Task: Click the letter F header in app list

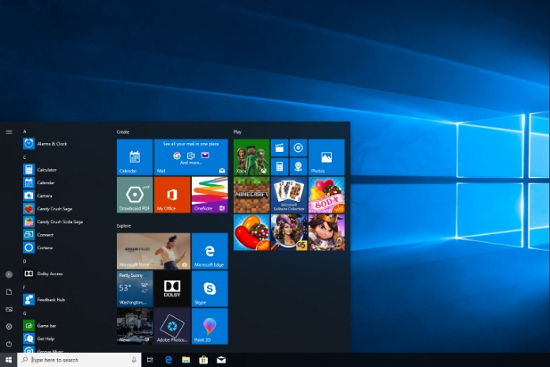Action: (x=24, y=287)
